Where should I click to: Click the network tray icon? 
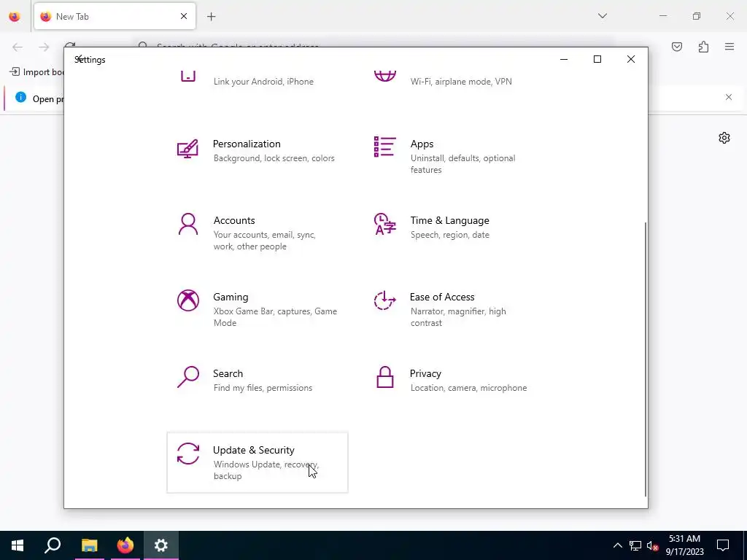pos(635,545)
